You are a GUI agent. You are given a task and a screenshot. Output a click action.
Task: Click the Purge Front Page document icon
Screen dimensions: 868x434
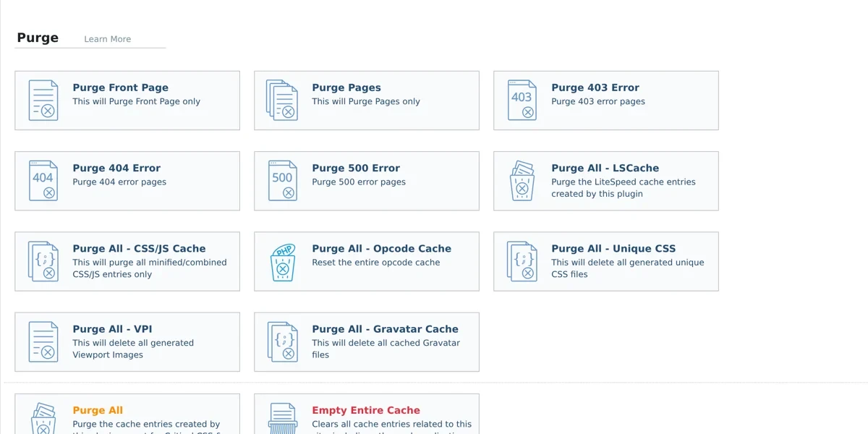pos(43,101)
